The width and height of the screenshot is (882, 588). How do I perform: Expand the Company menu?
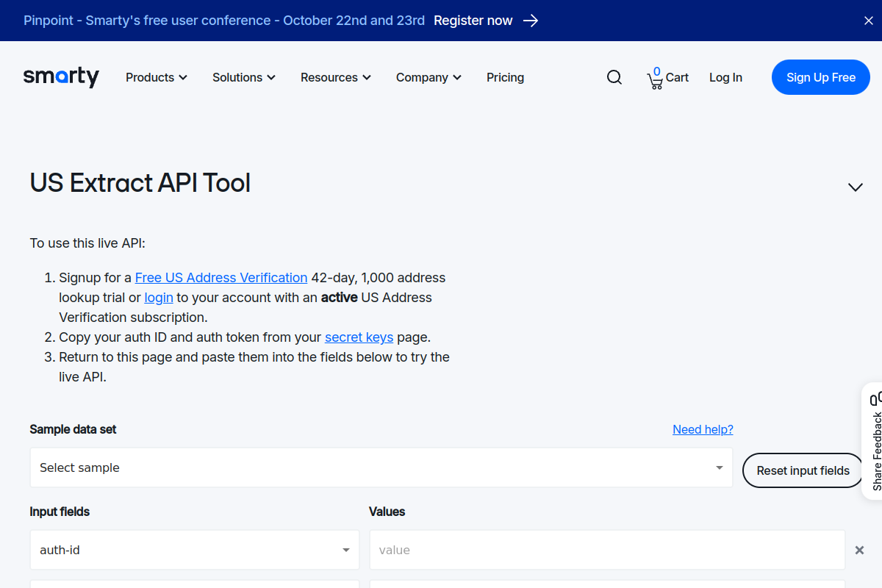[429, 77]
